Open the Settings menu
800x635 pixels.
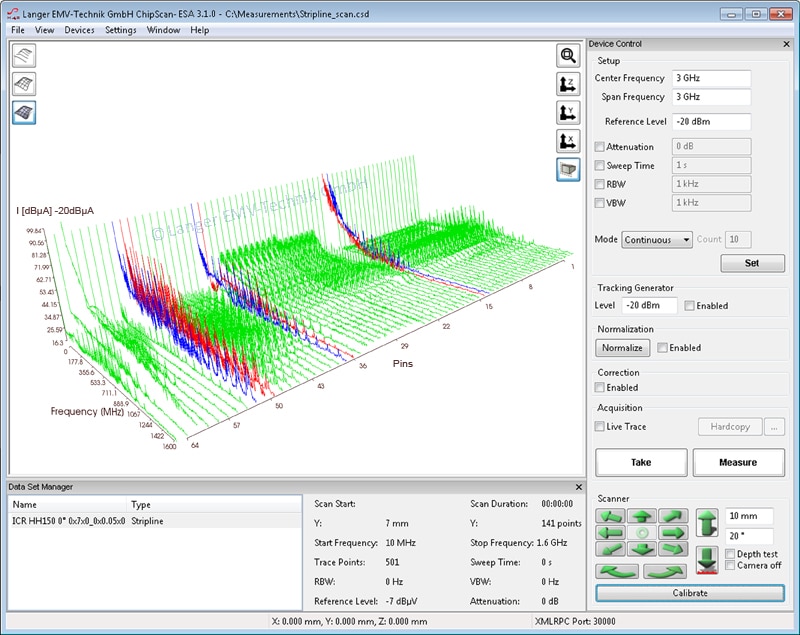click(121, 30)
